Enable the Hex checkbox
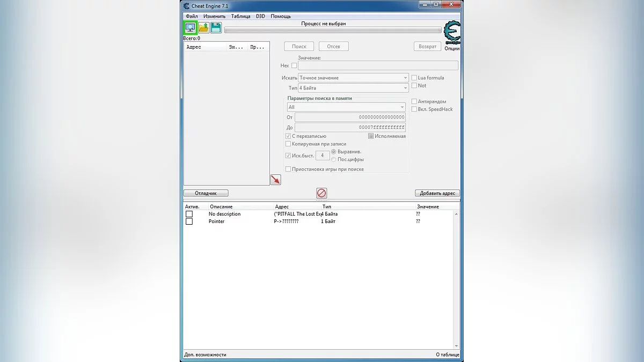Viewport: 644px width, 362px height. [x=294, y=65]
